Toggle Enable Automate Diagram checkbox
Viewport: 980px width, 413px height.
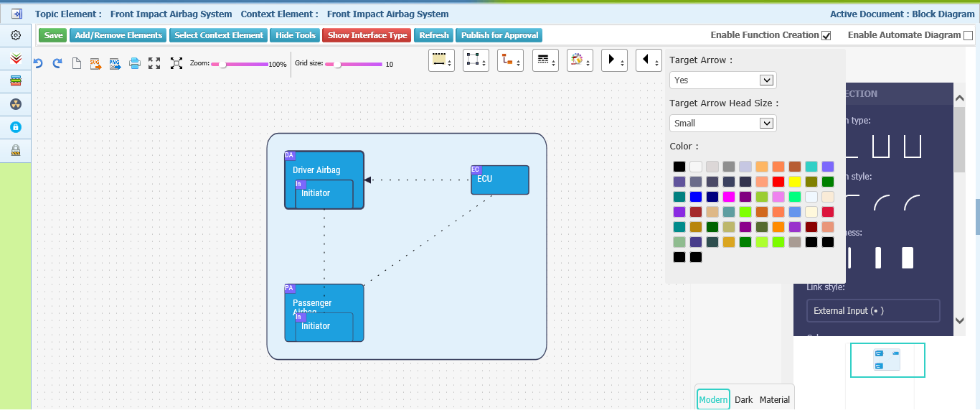click(x=969, y=35)
